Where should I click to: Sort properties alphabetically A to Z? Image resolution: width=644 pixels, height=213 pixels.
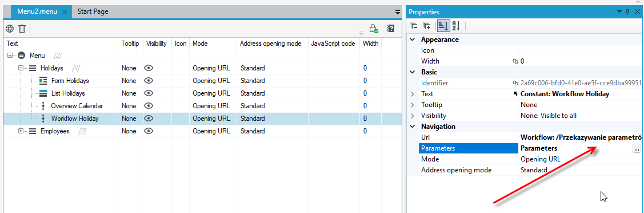point(456,26)
